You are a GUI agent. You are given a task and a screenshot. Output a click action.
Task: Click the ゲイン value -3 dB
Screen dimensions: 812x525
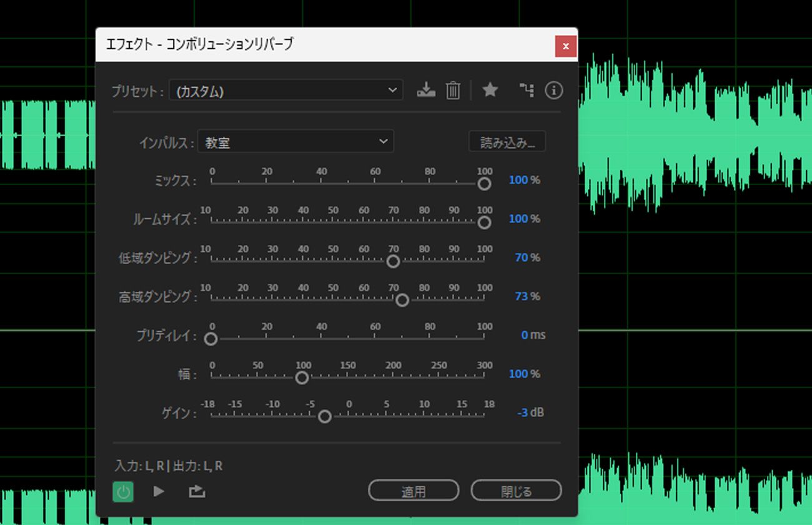[530, 412]
